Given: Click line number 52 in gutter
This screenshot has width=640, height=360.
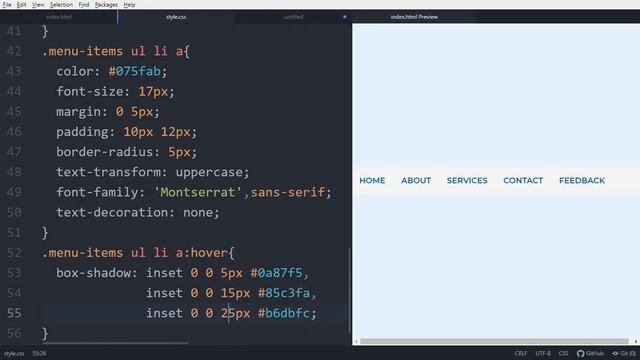Looking at the screenshot, I should (14, 253).
